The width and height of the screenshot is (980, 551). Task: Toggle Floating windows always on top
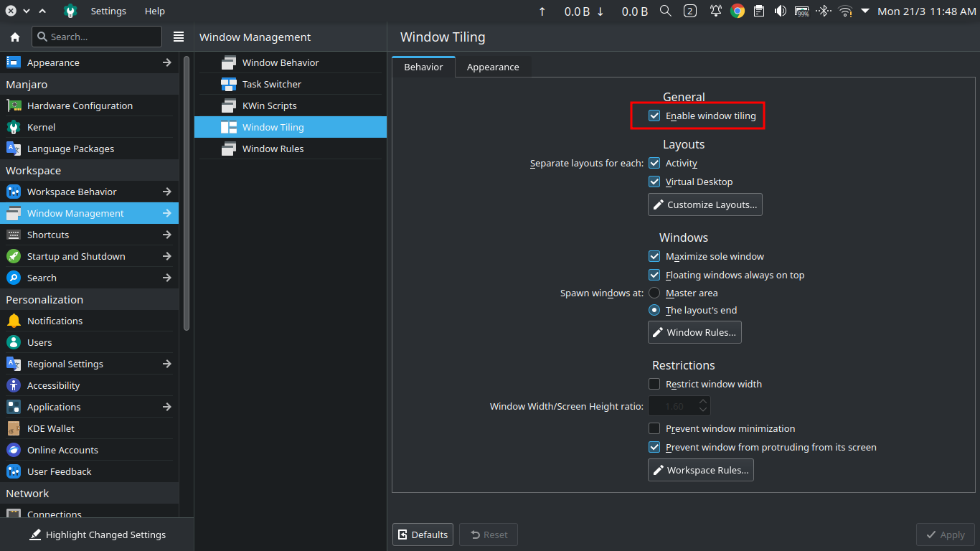click(x=654, y=275)
